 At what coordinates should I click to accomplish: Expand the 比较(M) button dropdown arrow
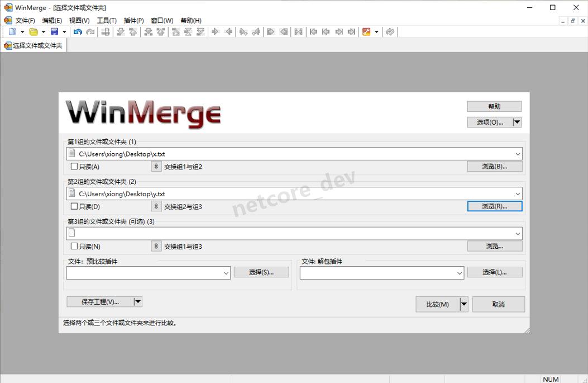click(464, 304)
